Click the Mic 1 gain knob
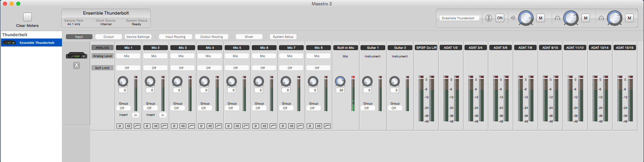This screenshot has height=162, width=644. [123, 81]
